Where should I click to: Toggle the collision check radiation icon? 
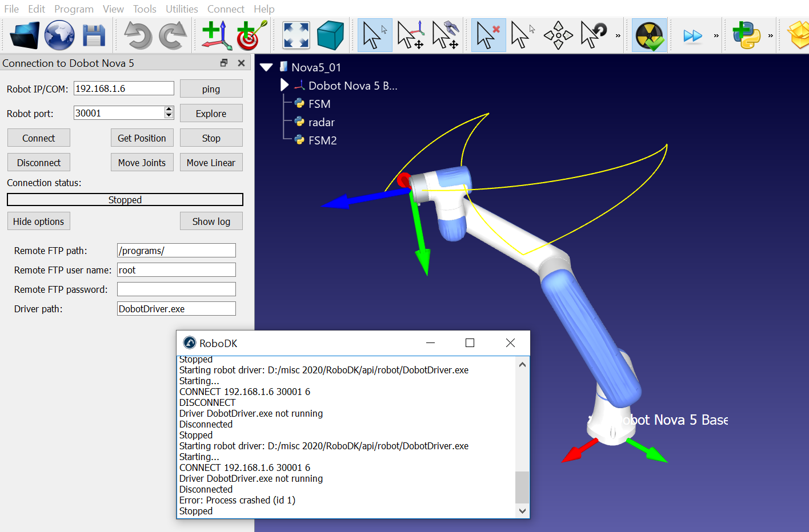click(x=650, y=35)
